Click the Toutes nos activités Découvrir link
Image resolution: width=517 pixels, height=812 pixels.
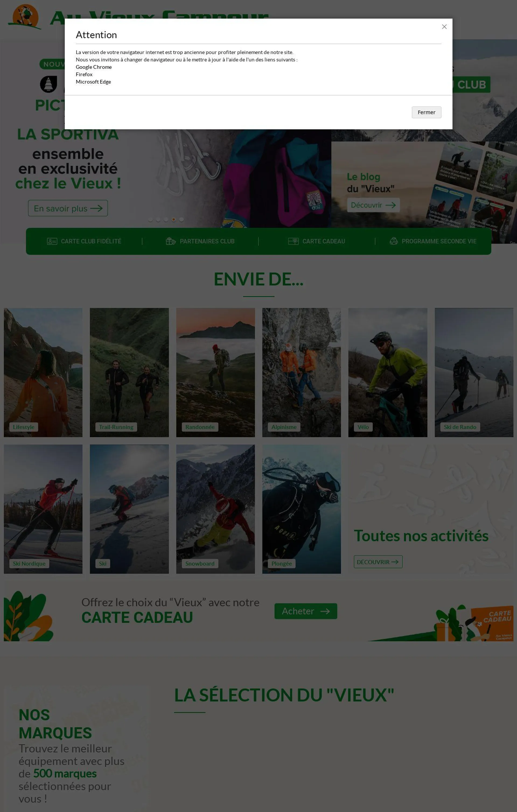[x=376, y=562]
